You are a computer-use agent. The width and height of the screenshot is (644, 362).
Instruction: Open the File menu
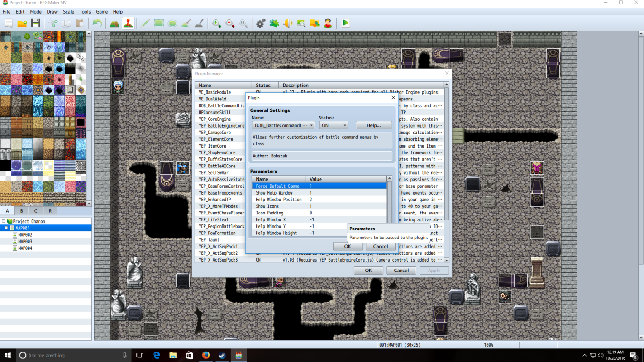click(6, 12)
